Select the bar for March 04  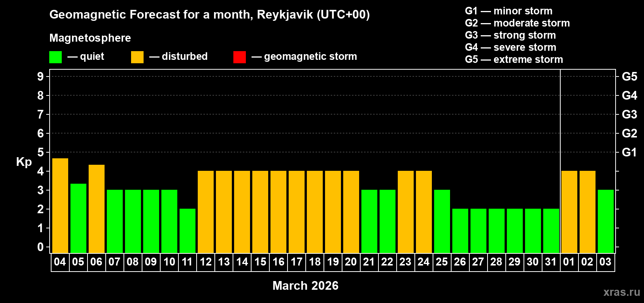60,206
